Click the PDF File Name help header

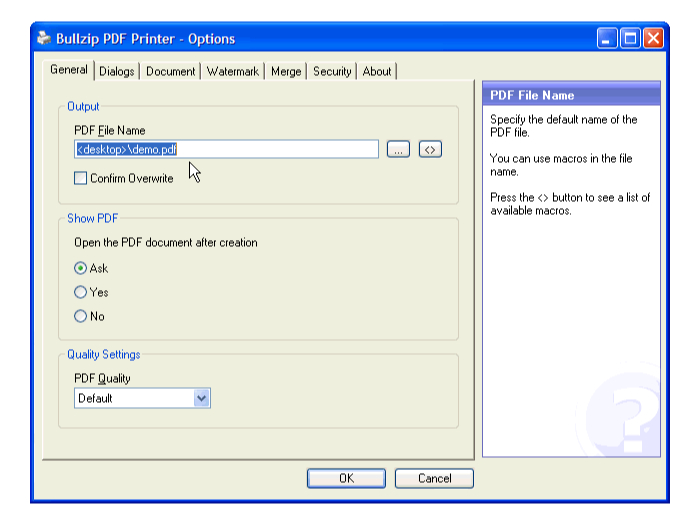571,95
